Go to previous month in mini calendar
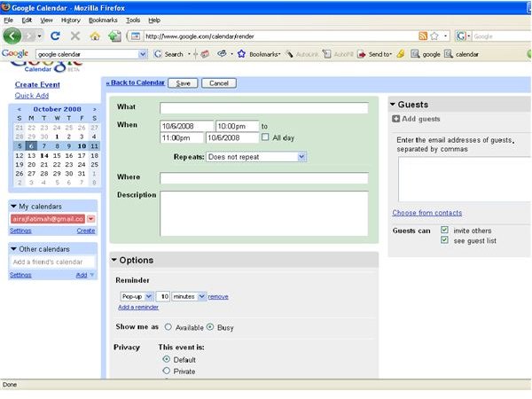 coord(20,109)
